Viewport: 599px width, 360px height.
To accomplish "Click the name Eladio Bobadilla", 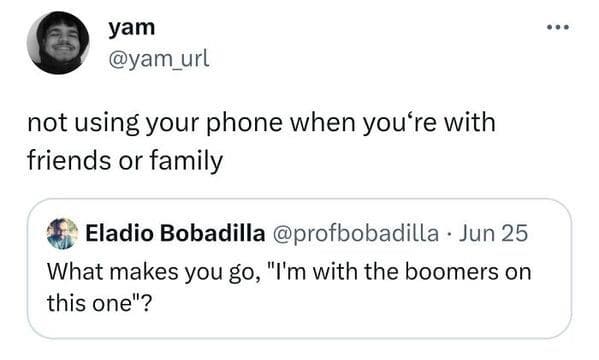I will point(175,233).
